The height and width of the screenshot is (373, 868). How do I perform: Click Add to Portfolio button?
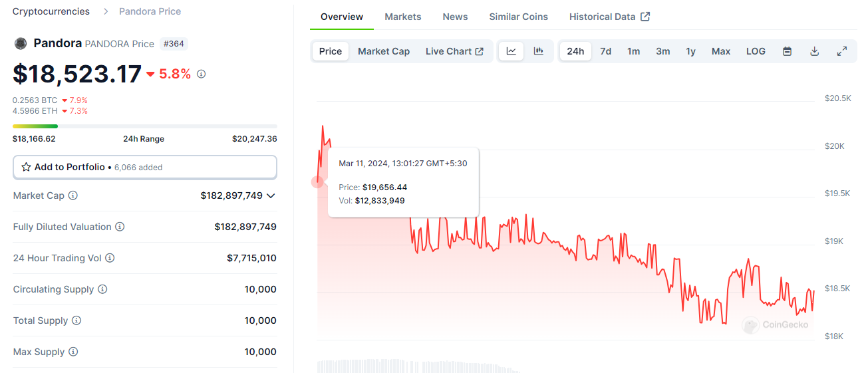(145, 167)
